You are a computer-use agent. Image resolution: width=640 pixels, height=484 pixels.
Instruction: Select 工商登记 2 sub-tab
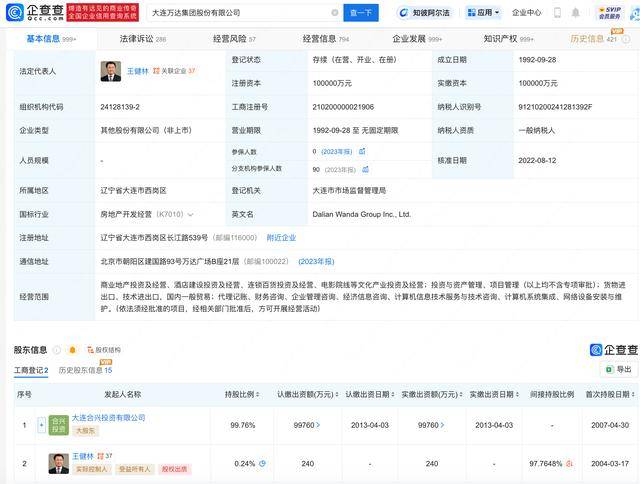pos(31,370)
